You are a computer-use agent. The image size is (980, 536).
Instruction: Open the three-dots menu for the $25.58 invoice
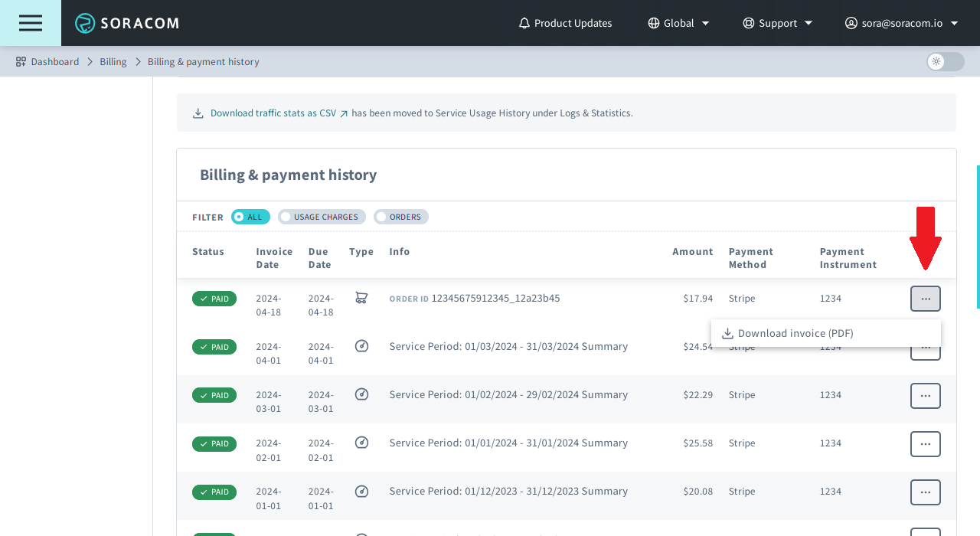click(x=925, y=444)
